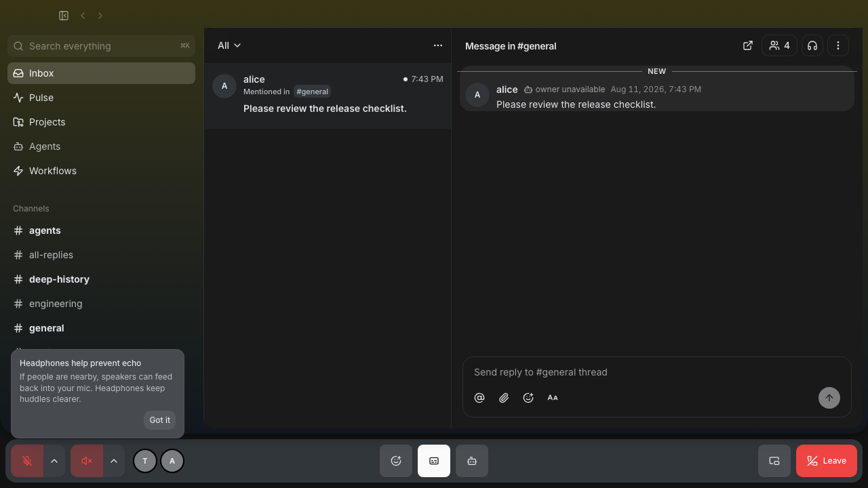Go forward with the right arrow
This screenshot has width=868, height=488.
click(x=100, y=16)
